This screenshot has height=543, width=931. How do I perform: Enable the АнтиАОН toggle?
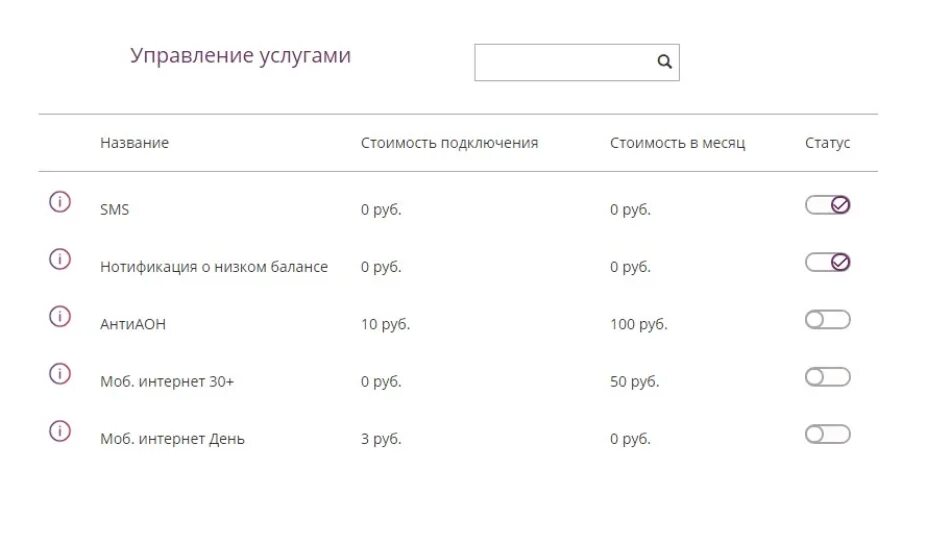pyautogui.click(x=828, y=319)
